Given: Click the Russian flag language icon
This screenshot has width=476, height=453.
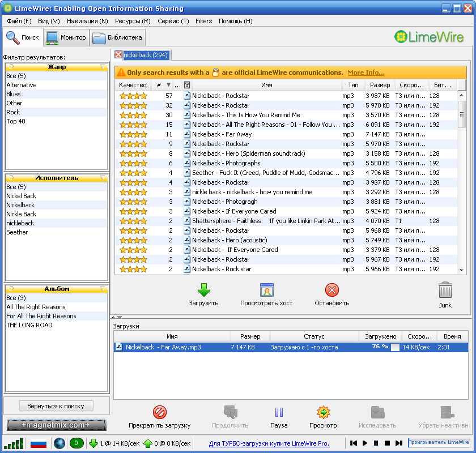Looking at the screenshot, I should point(39,443).
